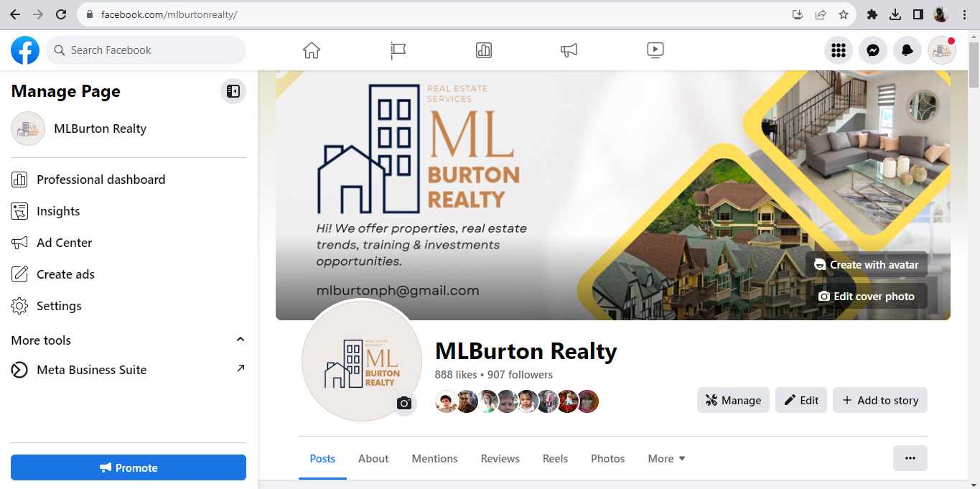Click the 907 followers text
The width and height of the screenshot is (980, 489).
[x=521, y=375]
